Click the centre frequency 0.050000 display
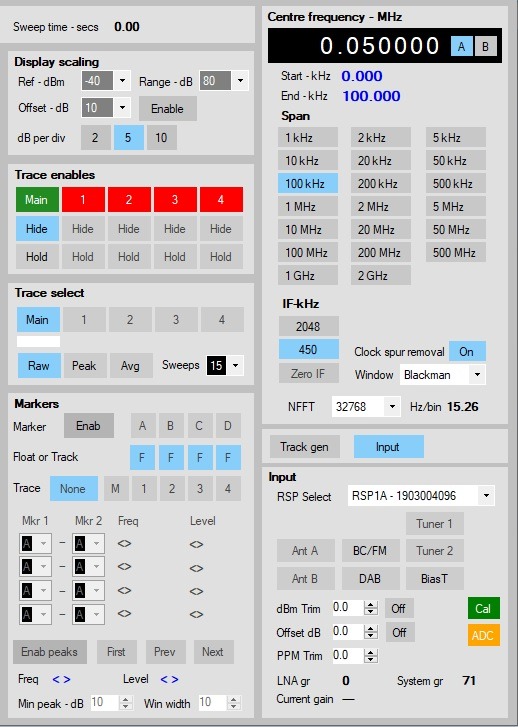 click(379, 45)
